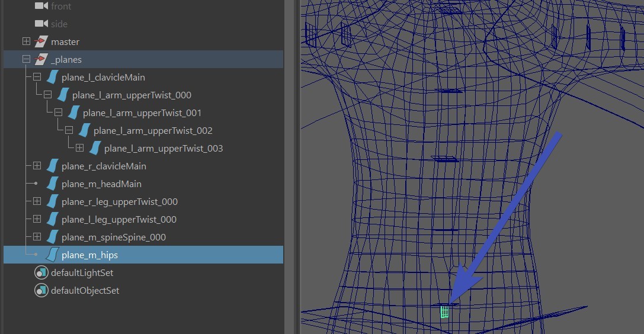Screen dimensions: 644x334
Task: Click the plane_m_hips NURBS surface icon
Action: tap(53, 255)
